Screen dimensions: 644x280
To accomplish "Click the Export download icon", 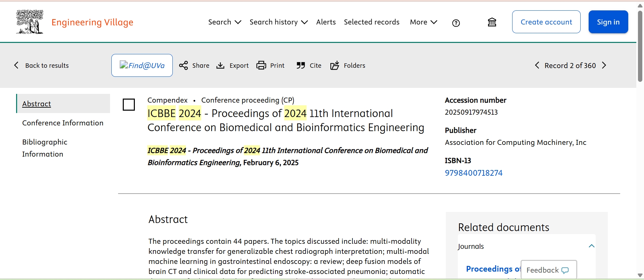I will tap(220, 65).
